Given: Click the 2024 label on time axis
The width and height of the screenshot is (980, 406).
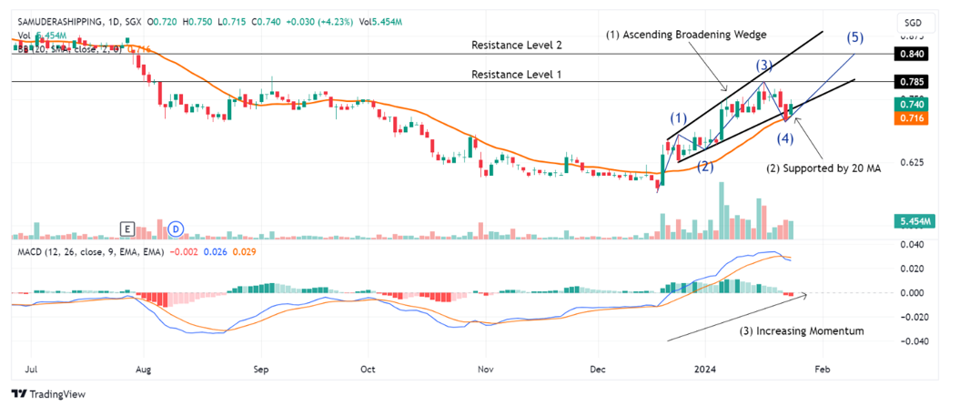Looking at the screenshot, I should (705, 369).
